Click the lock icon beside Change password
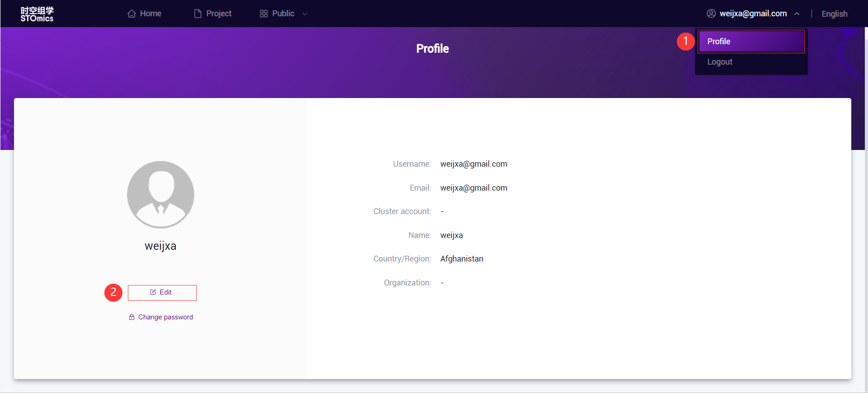The width and height of the screenshot is (868, 393). (x=131, y=317)
